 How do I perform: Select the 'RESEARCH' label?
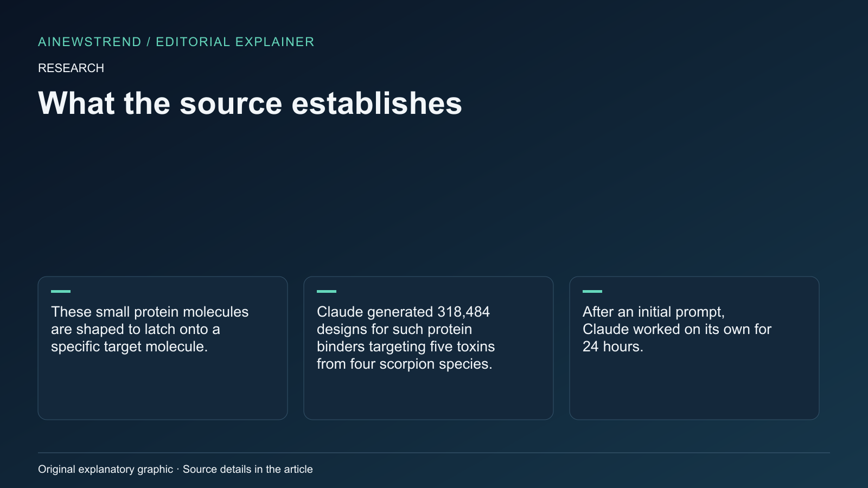click(71, 68)
